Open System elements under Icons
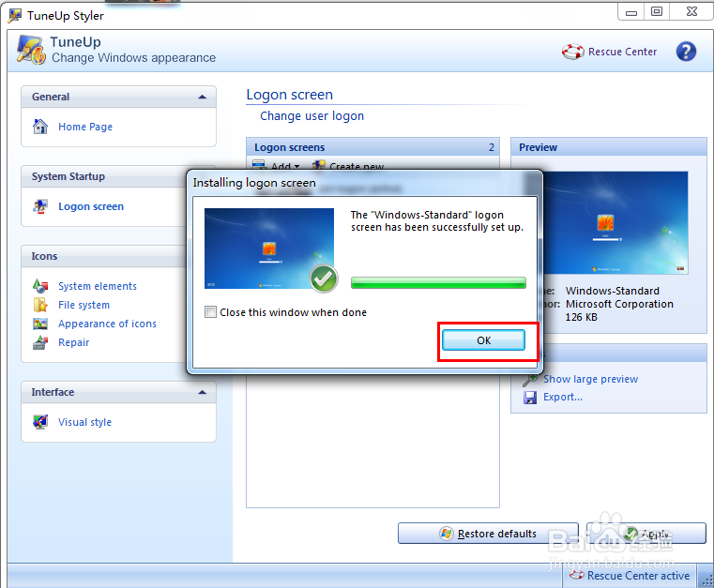This screenshot has width=714, height=588. click(98, 286)
